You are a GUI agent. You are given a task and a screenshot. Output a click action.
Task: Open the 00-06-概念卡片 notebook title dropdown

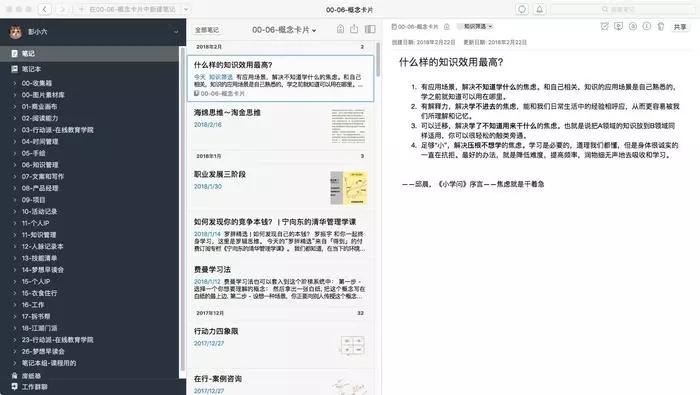click(x=284, y=30)
